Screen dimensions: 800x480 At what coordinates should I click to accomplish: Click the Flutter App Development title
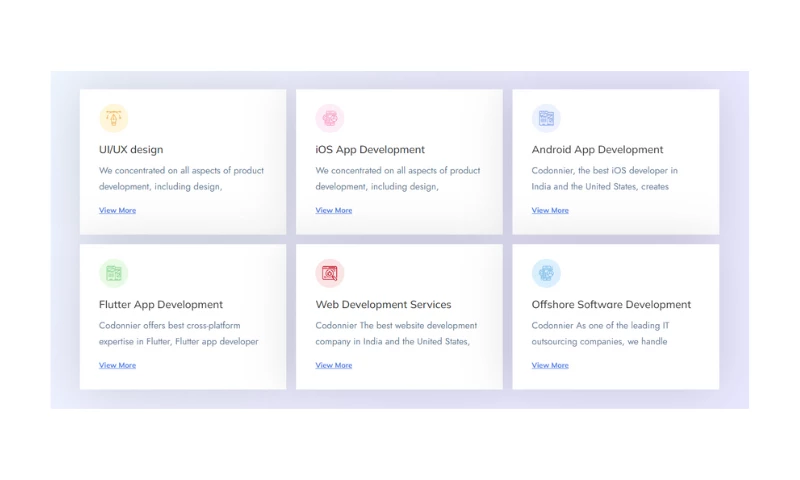coord(161,305)
